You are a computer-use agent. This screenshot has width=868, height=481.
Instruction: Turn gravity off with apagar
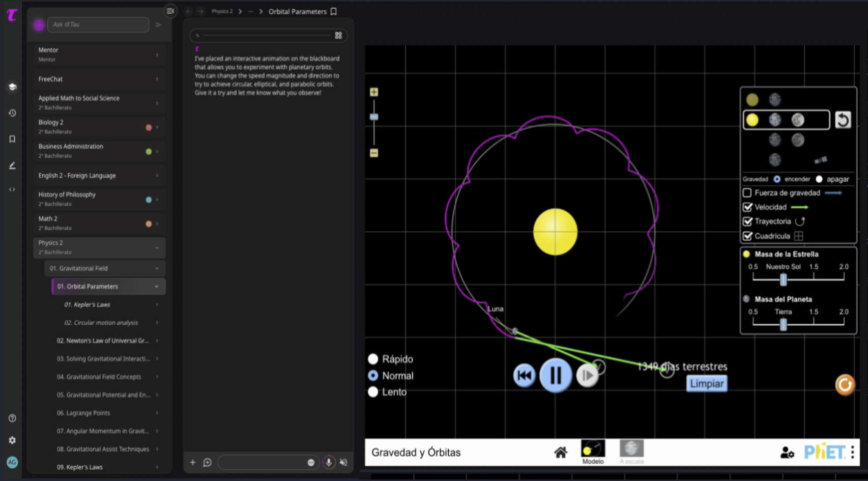click(x=819, y=179)
